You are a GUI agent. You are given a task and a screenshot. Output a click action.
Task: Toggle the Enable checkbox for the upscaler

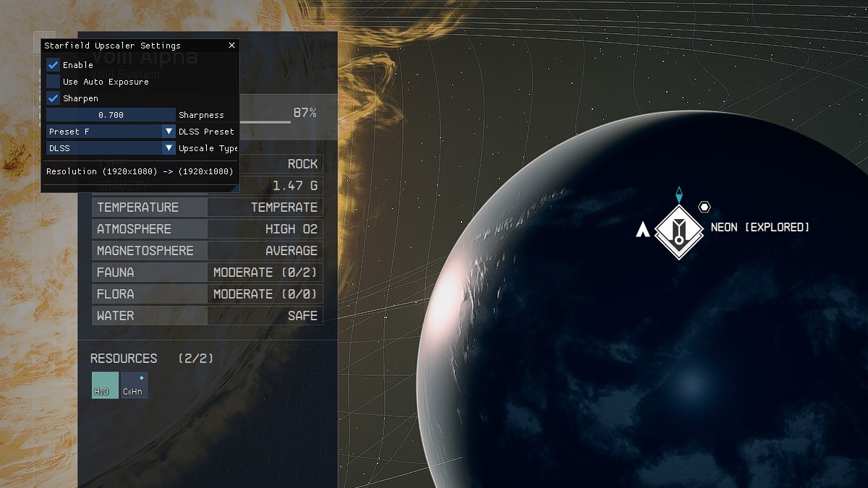[x=51, y=64]
